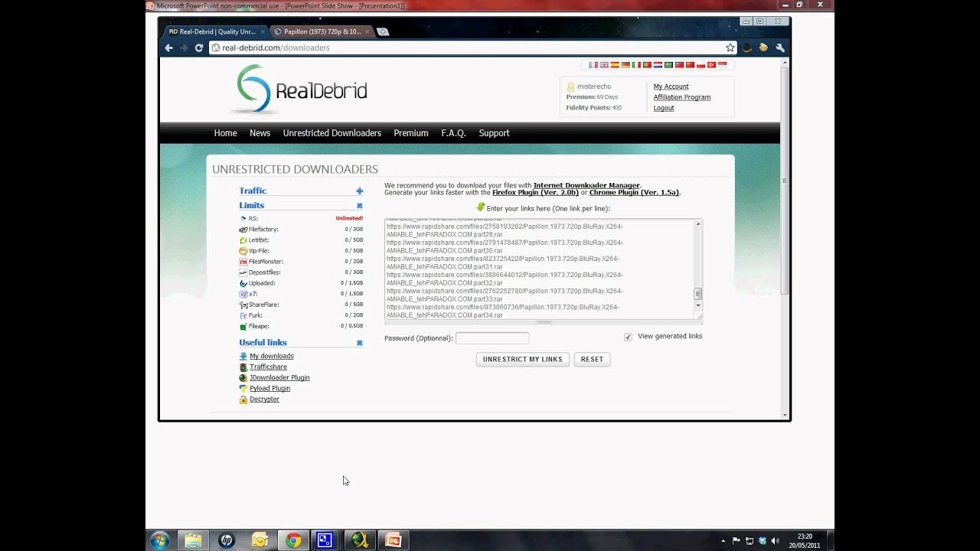The width and height of the screenshot is (980, 551).
Task: Open the Firefox Plugin (Ver. 2.0b) link
Action: pyautogui.click(x=535, y=193)
